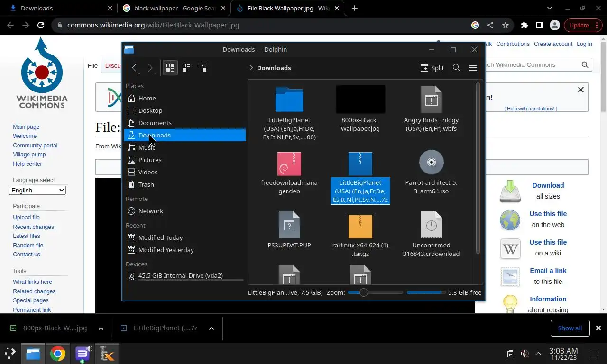Open Upload file link
The height and width of the screenshot is (364, 607).
26,218
